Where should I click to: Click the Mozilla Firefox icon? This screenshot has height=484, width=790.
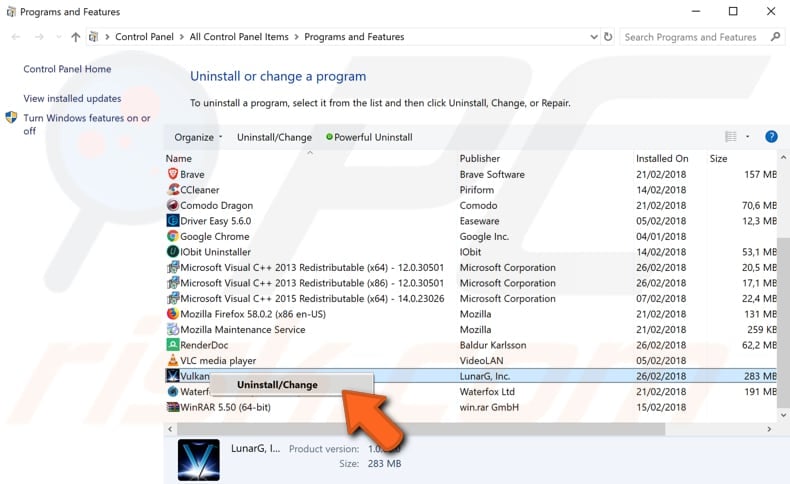[173, 314]
